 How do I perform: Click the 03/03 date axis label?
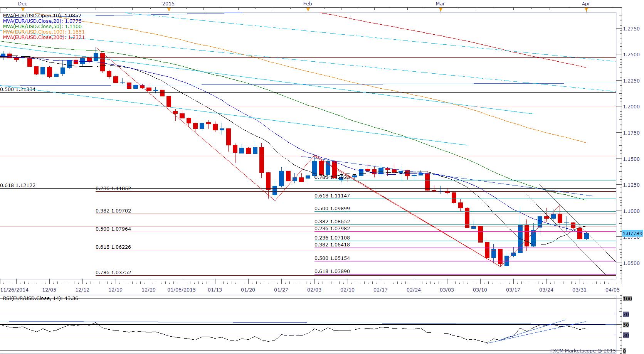(x=447, y=289)
